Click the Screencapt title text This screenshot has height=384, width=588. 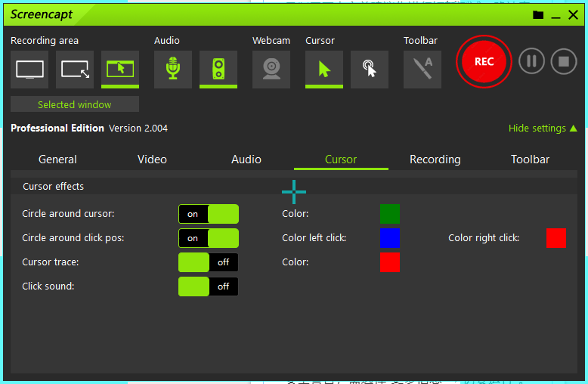pos(42,14)
